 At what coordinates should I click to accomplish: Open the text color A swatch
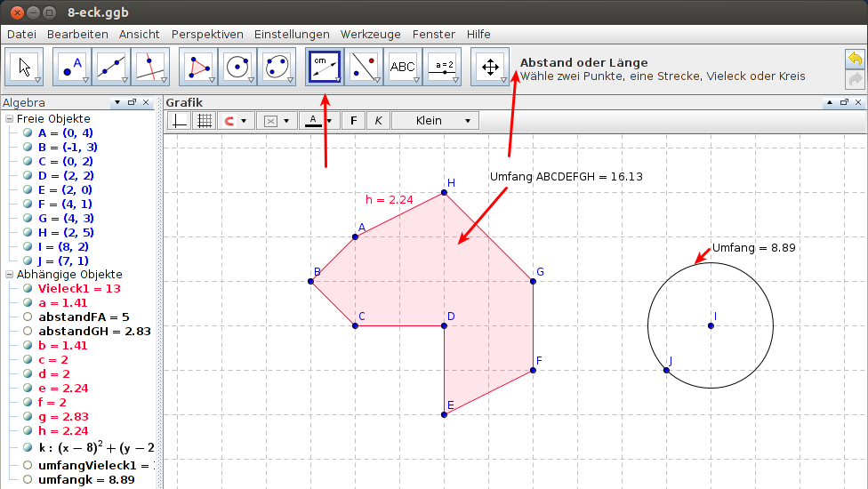(312, 121)
